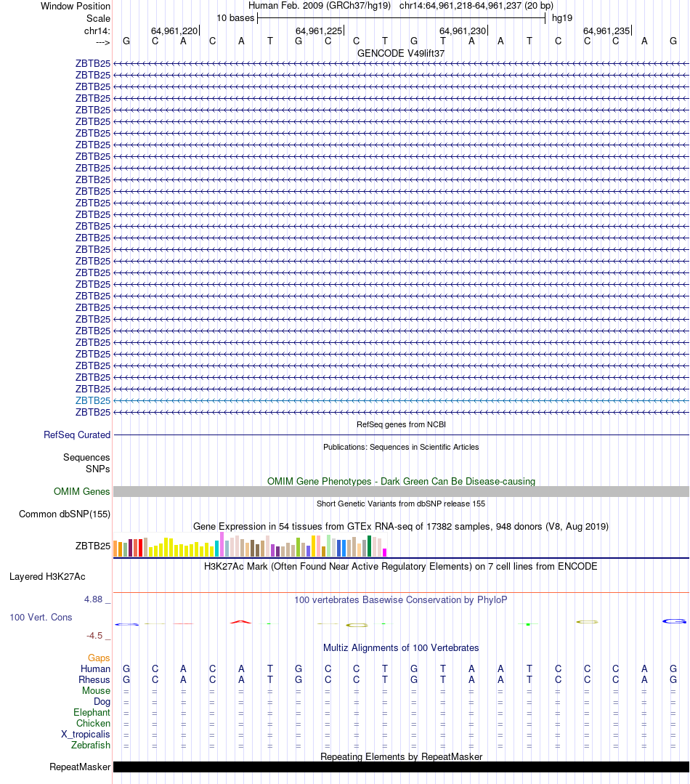Viewport: 690px width, 784px height.
Task: Select the Human alignment row label
Action: [95, 669]
